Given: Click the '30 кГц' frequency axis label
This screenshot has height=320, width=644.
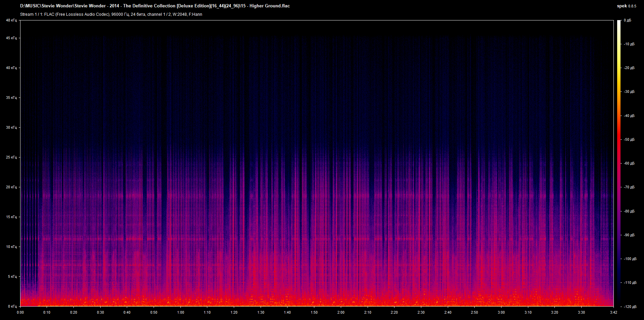Looking at the screenshot, I should (11, 128).
